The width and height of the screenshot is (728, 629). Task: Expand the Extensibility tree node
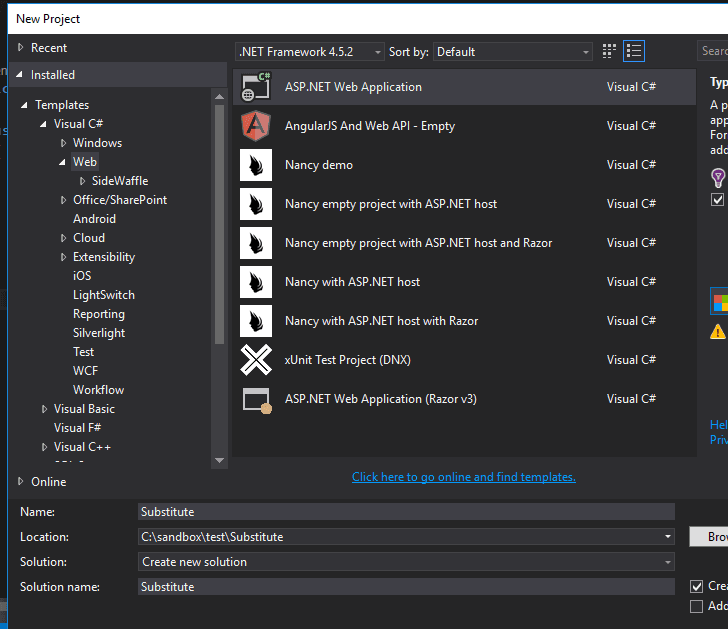pyautogui.click(x=63, y=257)
